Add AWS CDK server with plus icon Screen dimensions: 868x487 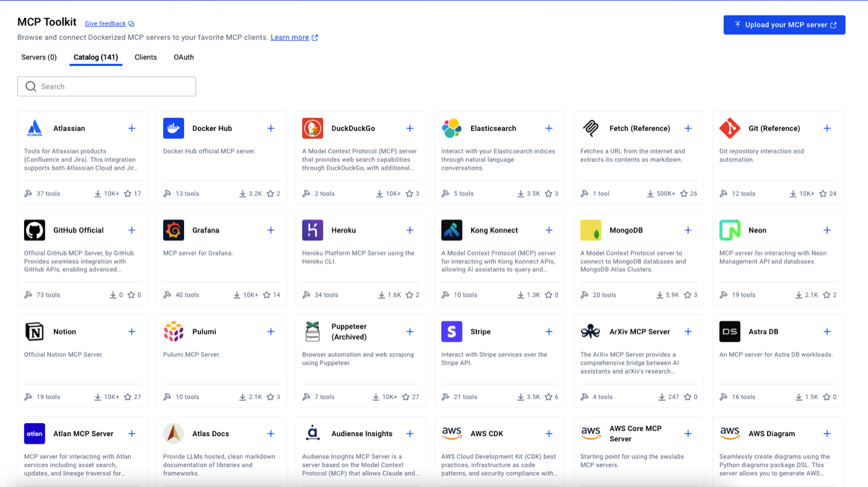pos(549,434)
